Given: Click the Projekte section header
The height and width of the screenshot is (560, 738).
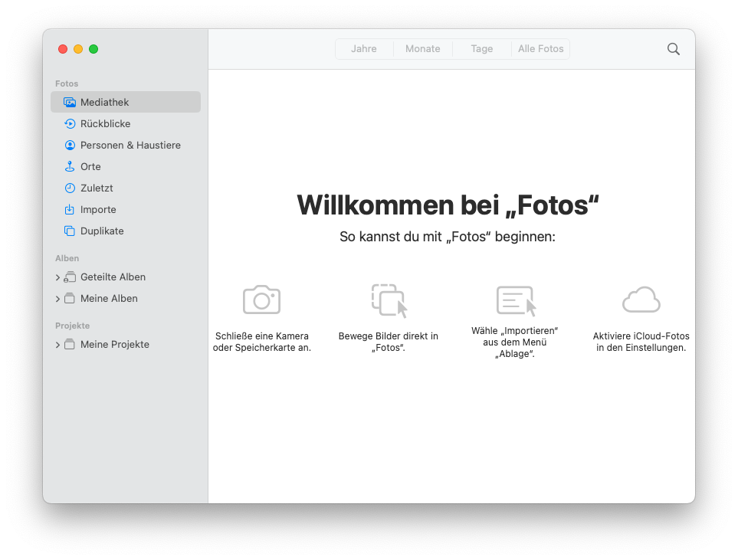Looking at the screenshot, I should (73, 326).
